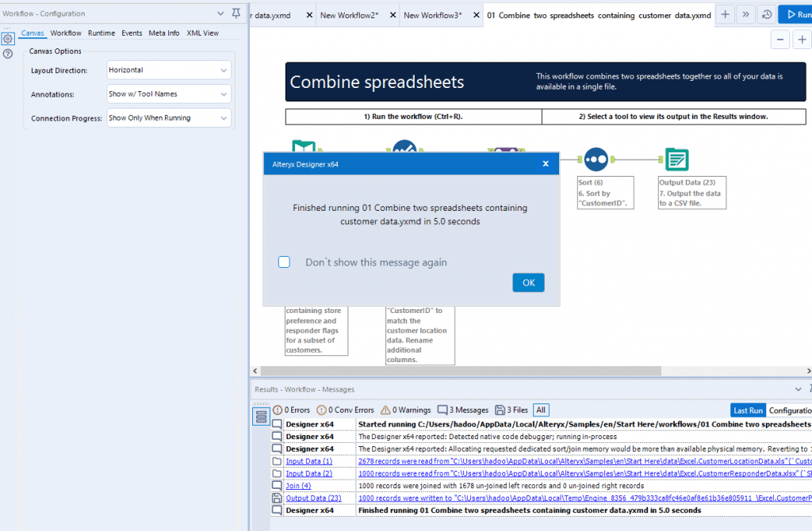Filter results by 3 Messages
The height and width of the screenshot is (531, 812).
pos(463,410)
